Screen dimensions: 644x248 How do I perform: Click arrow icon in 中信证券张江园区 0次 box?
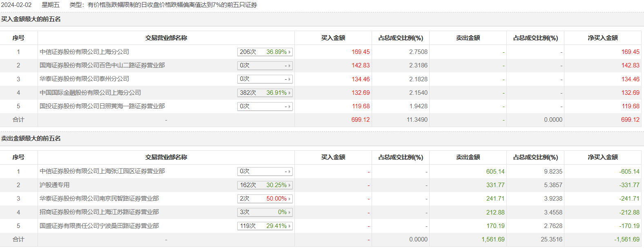click(290, 172)
